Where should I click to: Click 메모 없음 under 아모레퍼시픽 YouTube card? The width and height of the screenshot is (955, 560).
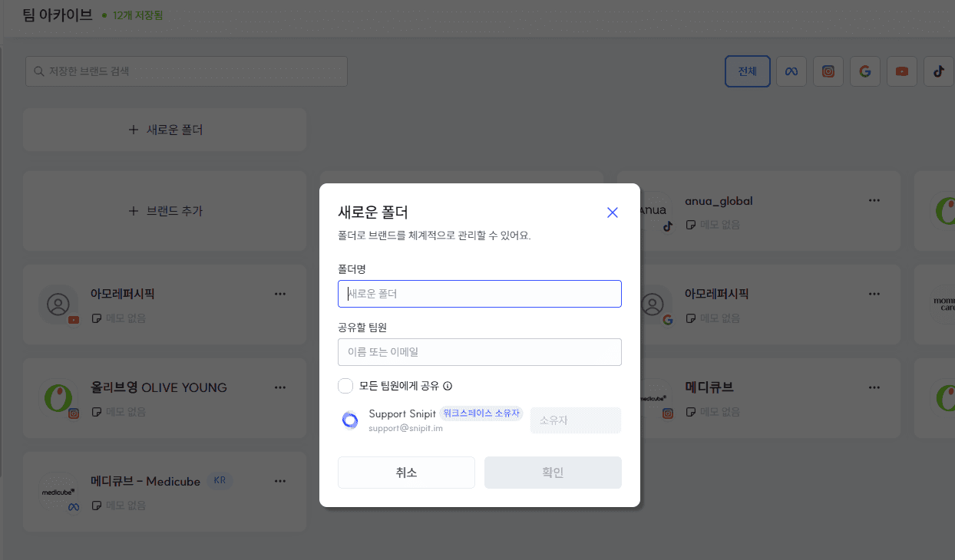[125, 318]
